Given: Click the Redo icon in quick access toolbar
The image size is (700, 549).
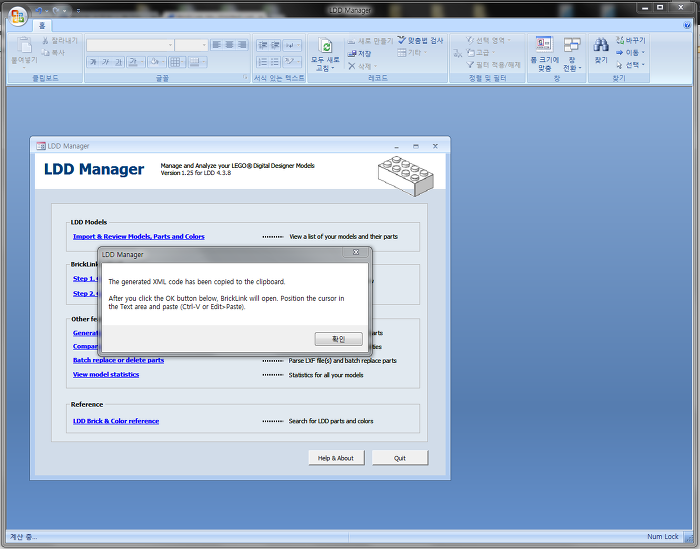Looking at the screenshot, I should pos(56,10).
